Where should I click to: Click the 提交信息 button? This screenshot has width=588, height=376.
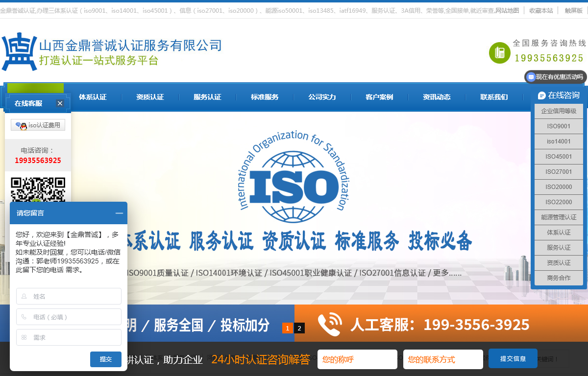pos(513,358)
